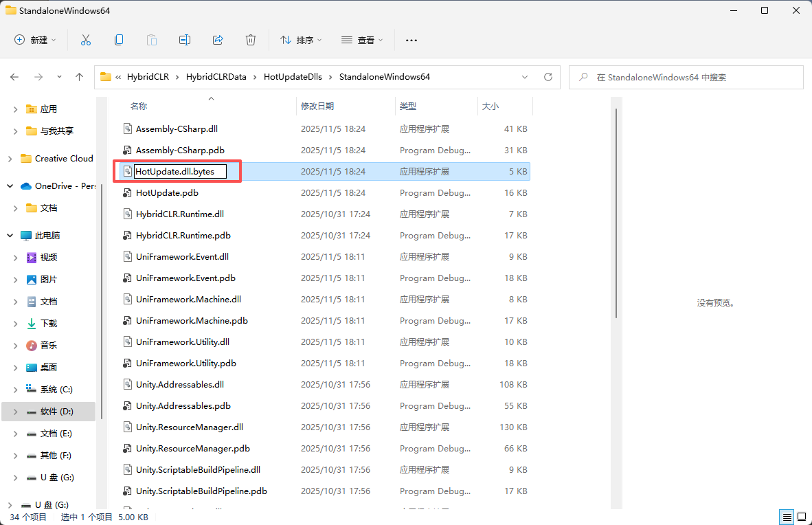Click the 下载 download arrow icon
The height and width of the screenshot is (525, 812).
point(32,324)
